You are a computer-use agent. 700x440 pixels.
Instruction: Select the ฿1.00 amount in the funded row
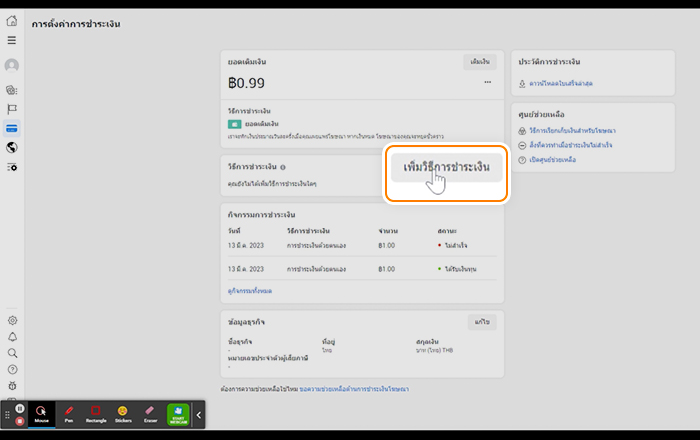tap(387, 269)
